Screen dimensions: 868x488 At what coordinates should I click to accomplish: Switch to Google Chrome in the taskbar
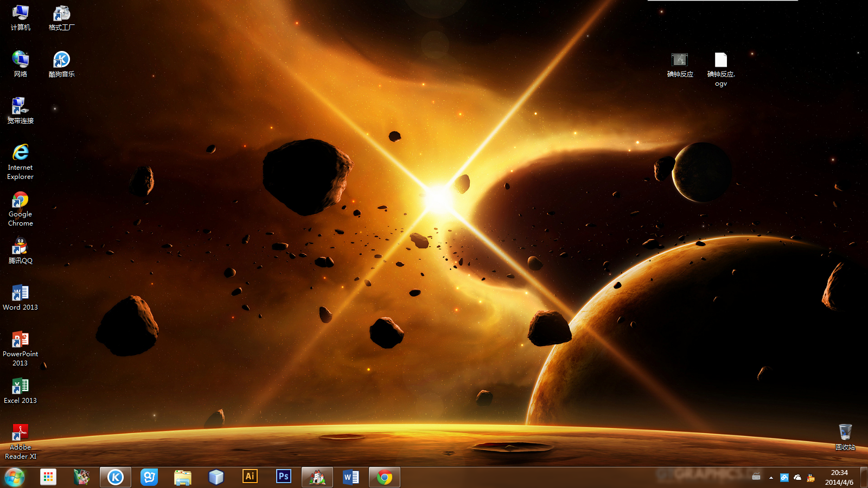coord(385,477)
